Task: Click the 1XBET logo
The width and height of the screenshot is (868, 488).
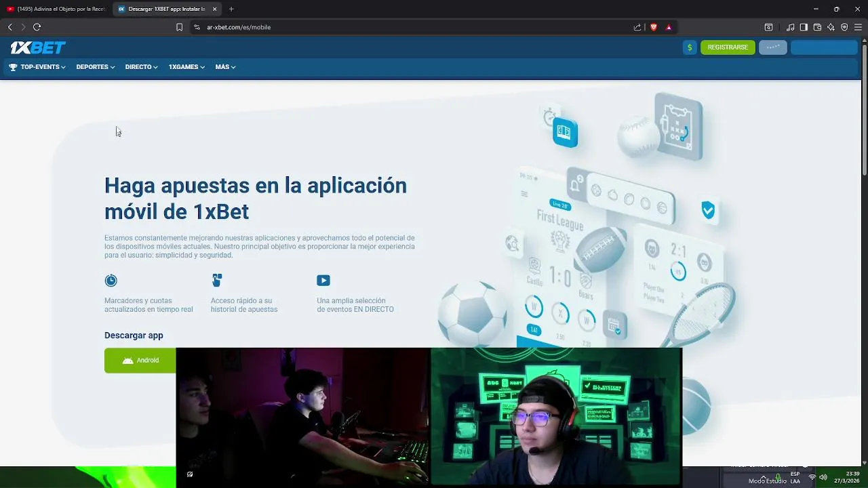Action: (38, 47)
